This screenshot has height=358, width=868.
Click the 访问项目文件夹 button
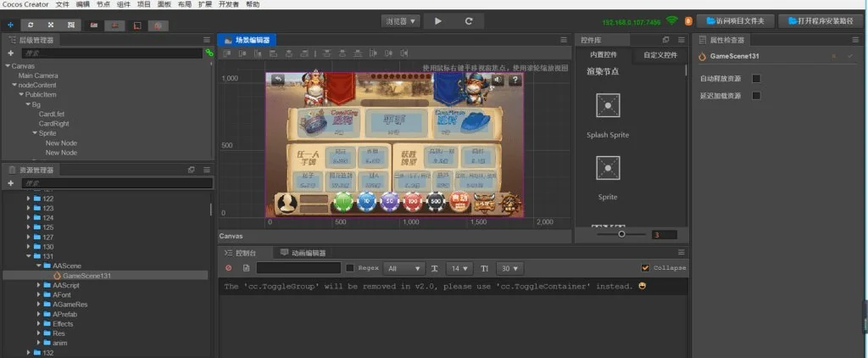coord(736,20)
